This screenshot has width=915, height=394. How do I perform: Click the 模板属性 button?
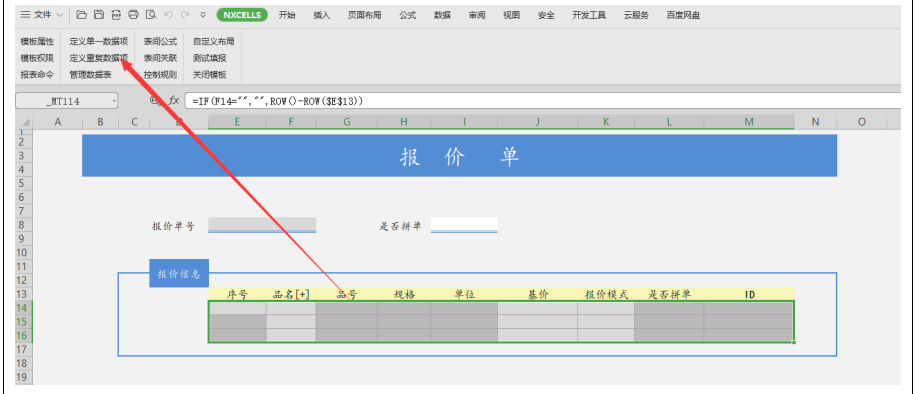(37, 41)
